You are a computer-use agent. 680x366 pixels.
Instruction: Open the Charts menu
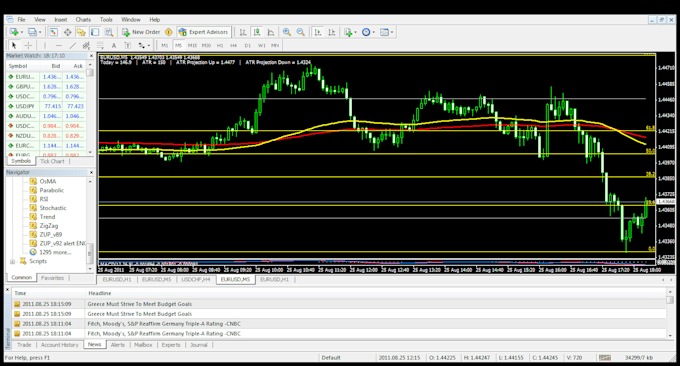(83, 20)
